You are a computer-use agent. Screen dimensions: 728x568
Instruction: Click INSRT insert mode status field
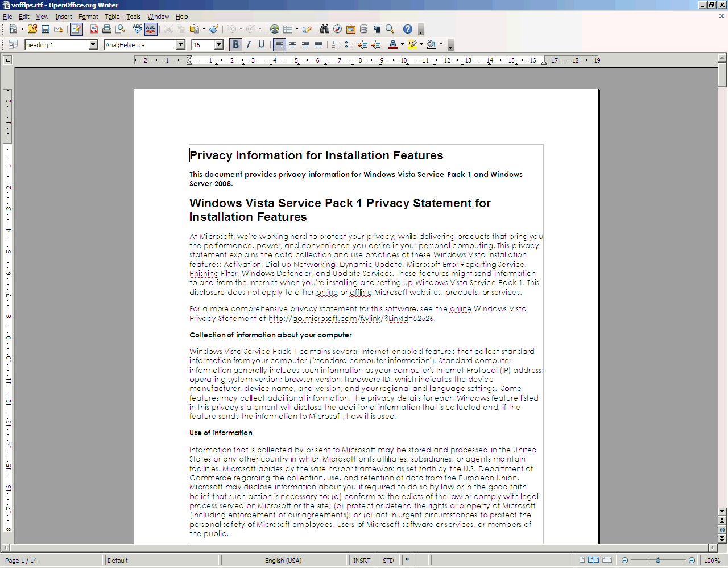click(362, 561)
